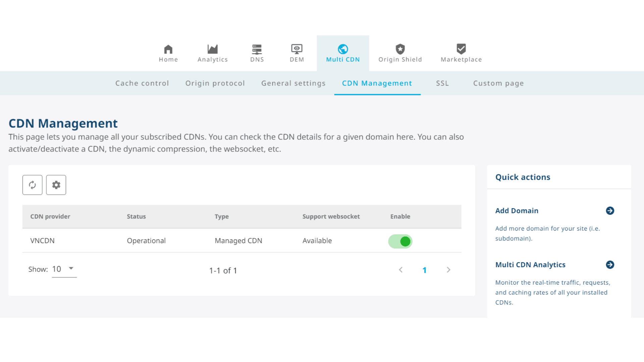Select page 1 in pagination
The height and width of the screenshot is (362, 644).
click(424, 270)
